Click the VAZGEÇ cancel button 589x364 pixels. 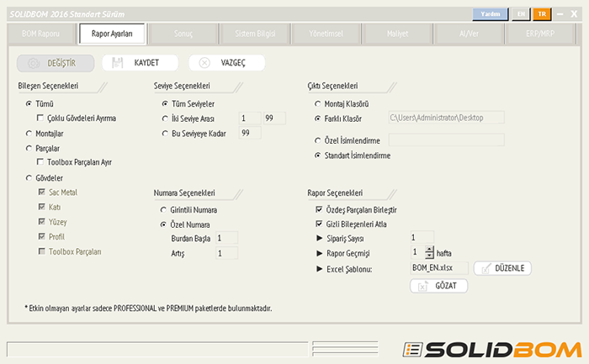coord(227,63)
